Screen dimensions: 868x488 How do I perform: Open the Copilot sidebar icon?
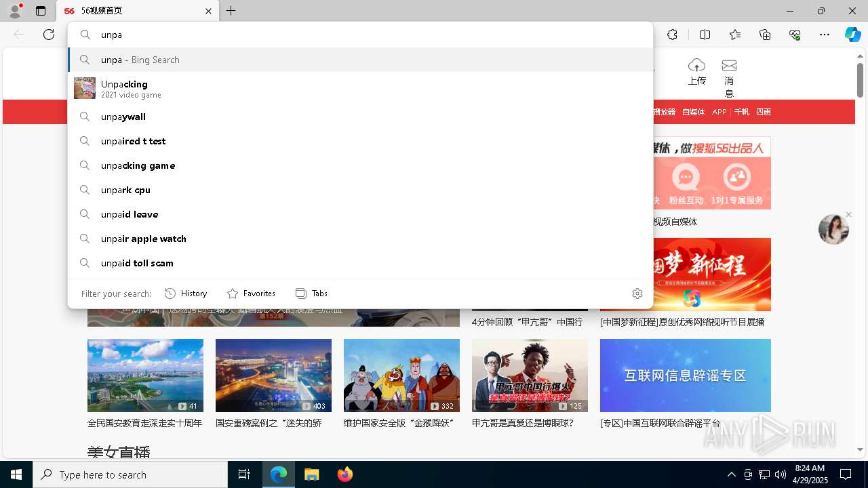(x=852, y=35)
